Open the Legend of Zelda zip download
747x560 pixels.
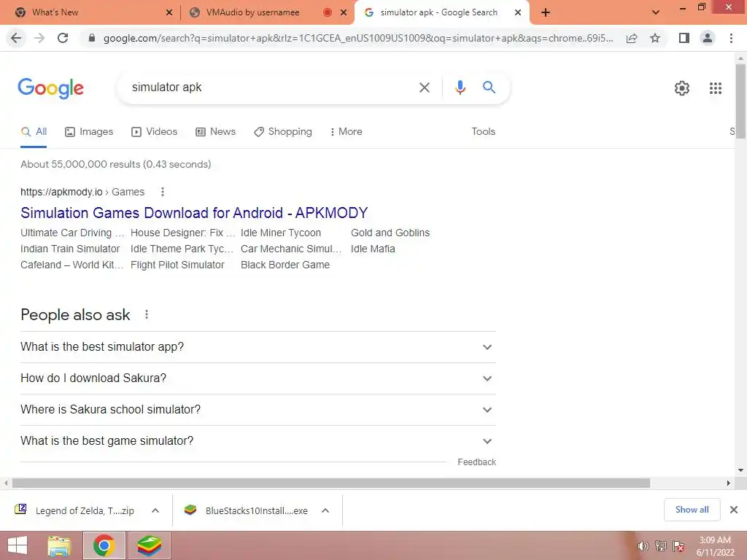pos(75,510)
